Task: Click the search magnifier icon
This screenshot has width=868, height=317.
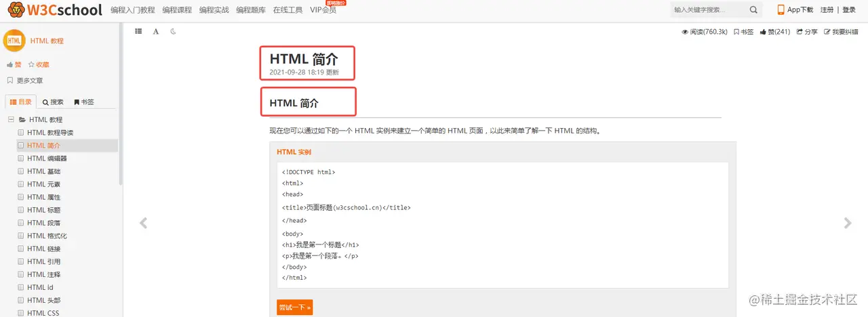Action: click(753, 10)
